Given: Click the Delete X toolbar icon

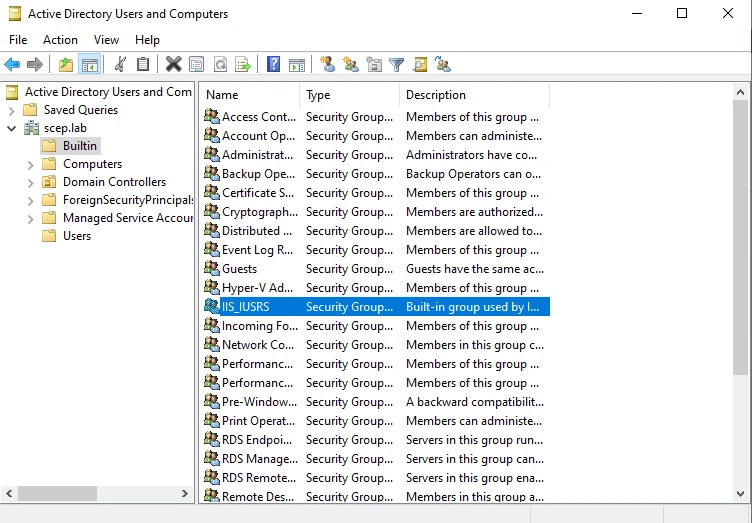Looking at the screenshot, I should pos(174,64).
